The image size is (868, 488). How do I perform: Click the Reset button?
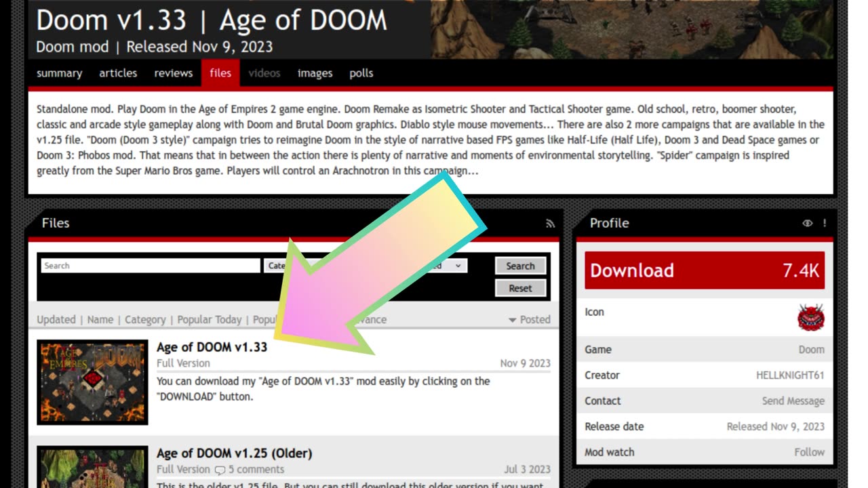(x=520, y=288)
